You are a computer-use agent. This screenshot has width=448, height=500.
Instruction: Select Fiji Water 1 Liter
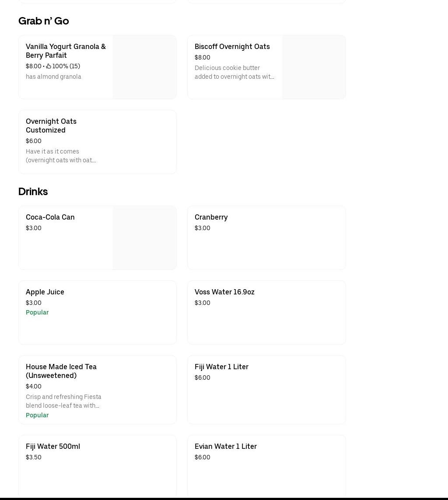221,367
